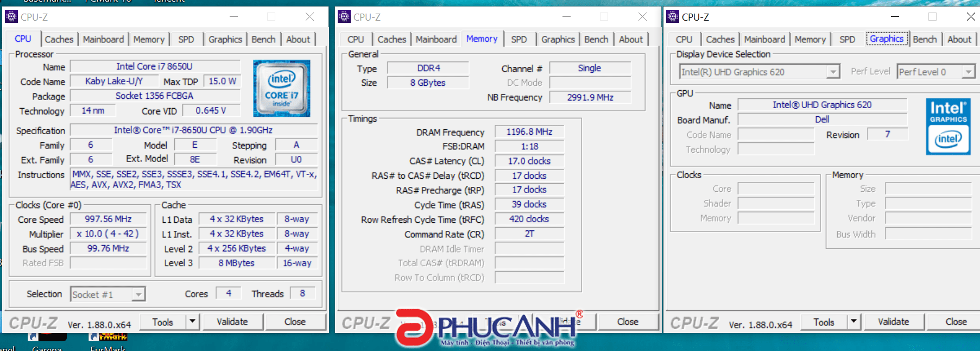Open Bench tab in the Graphics window
This screenshot has width=980, height=351.
pos(925,39)
